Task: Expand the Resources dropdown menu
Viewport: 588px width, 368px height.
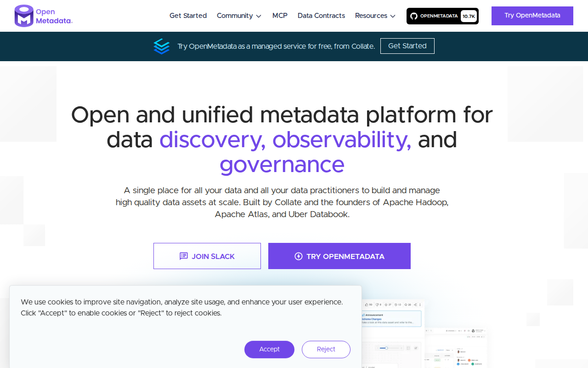Action: click(375, 16)
